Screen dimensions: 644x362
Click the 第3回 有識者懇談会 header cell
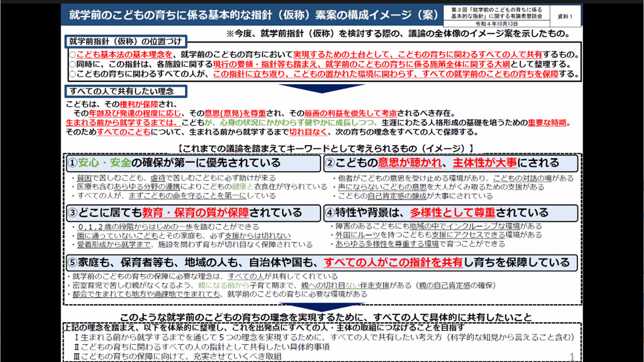496,14
